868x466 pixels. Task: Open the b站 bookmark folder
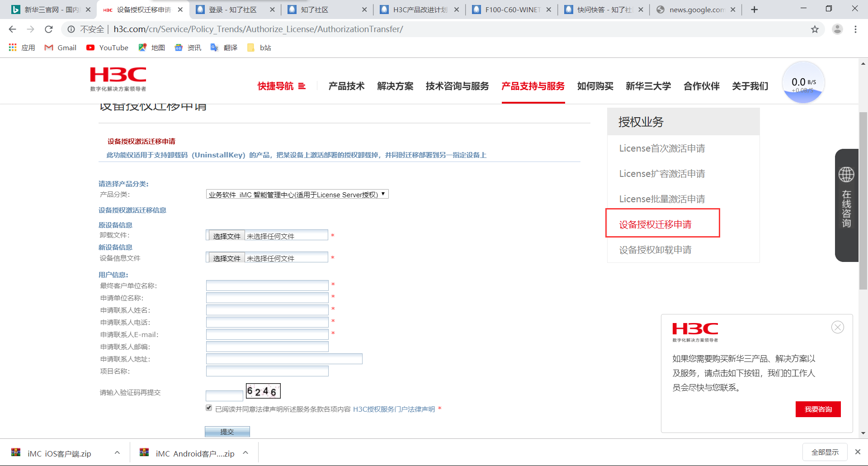[259, 48]
